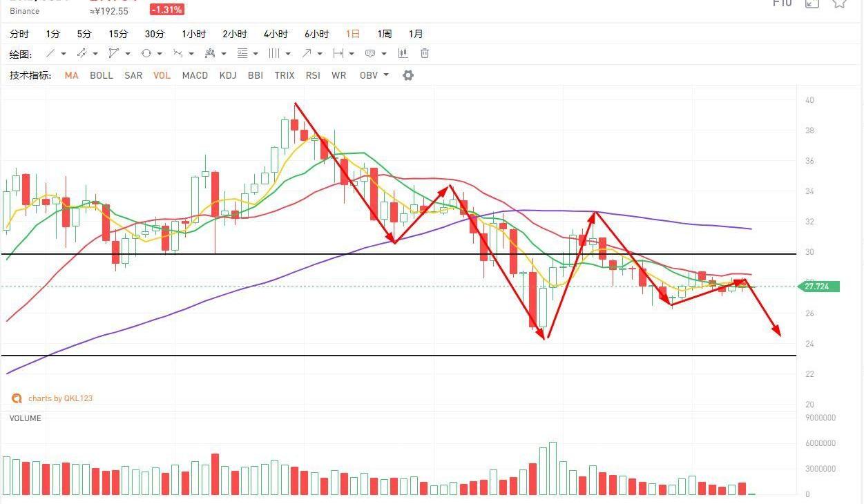Open dropdown next to line drawing tool
Viewport: 864px width, 504px height.
coord(64,54)
